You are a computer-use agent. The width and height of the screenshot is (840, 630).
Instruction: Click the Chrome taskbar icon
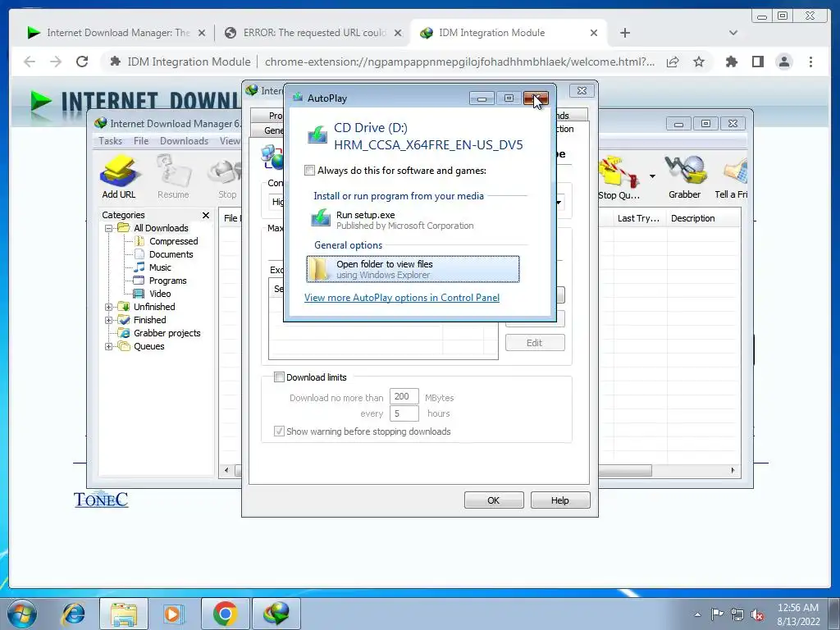tap(225, 614)
